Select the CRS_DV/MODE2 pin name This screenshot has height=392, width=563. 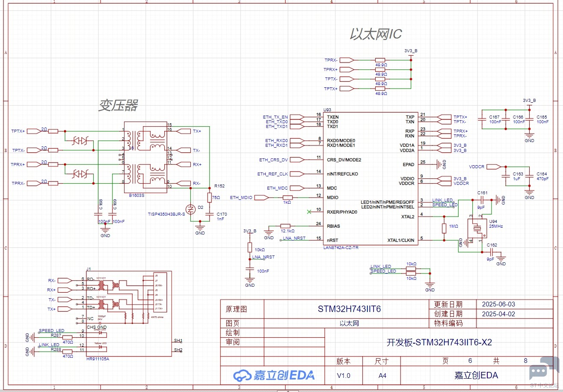coord(344,160)
